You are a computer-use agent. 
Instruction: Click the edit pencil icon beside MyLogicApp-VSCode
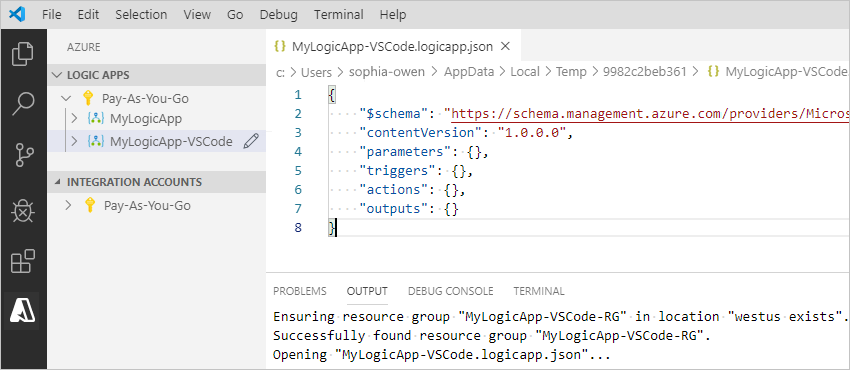pos(251,142)
